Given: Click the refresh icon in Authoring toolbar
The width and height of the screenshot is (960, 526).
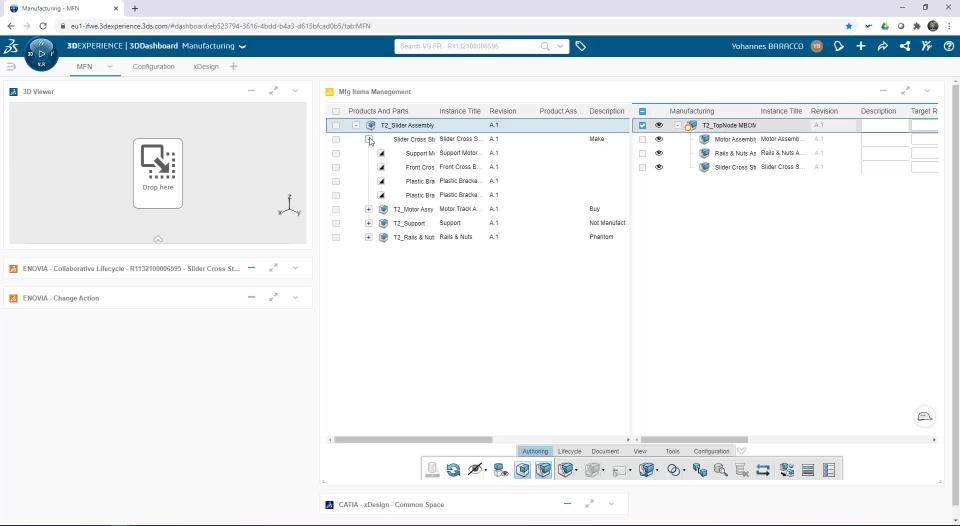Looking at the screenshot, I should pyautogui.click(x=453, y=470).
